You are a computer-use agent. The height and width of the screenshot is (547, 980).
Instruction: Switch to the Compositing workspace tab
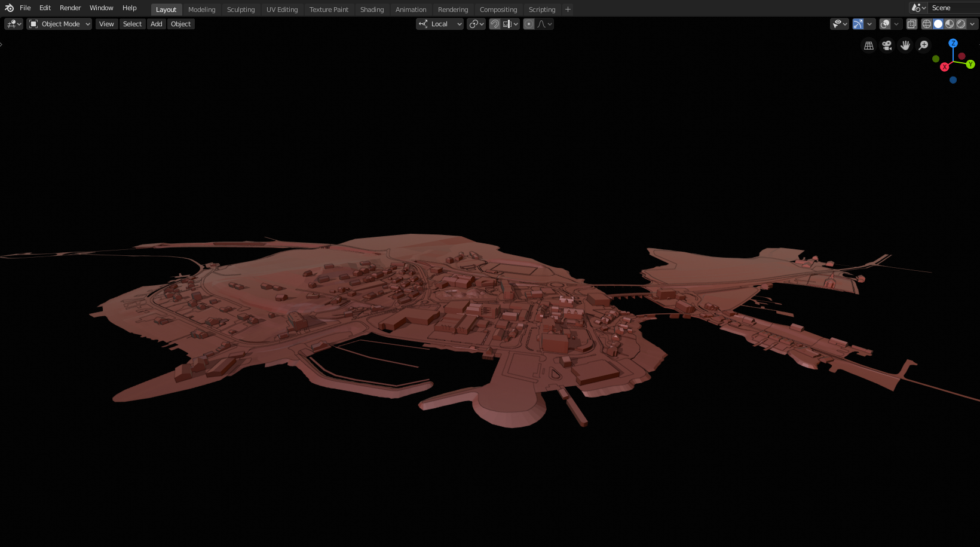(498, 10)
